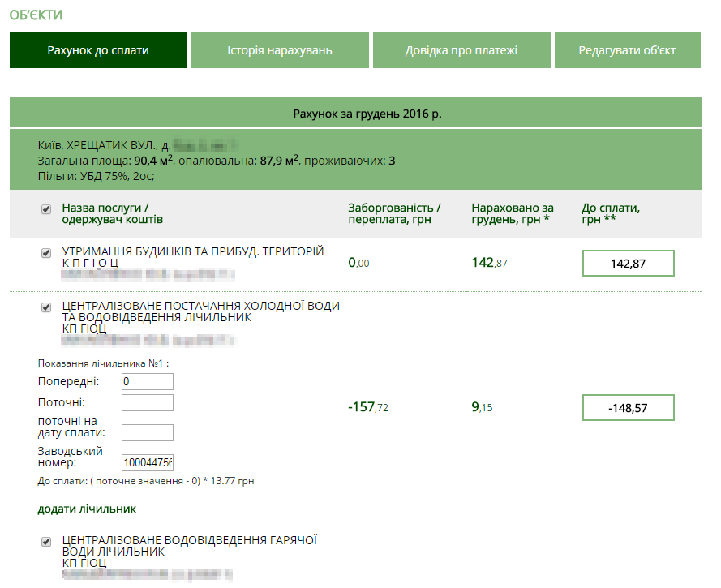The image size is (721, 588).
Task: Click the payment amount field showing 142,87
Action: [628, 264]
